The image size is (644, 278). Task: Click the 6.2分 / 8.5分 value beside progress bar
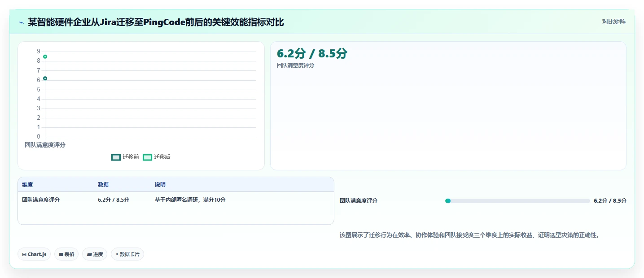tap(610, 201)
